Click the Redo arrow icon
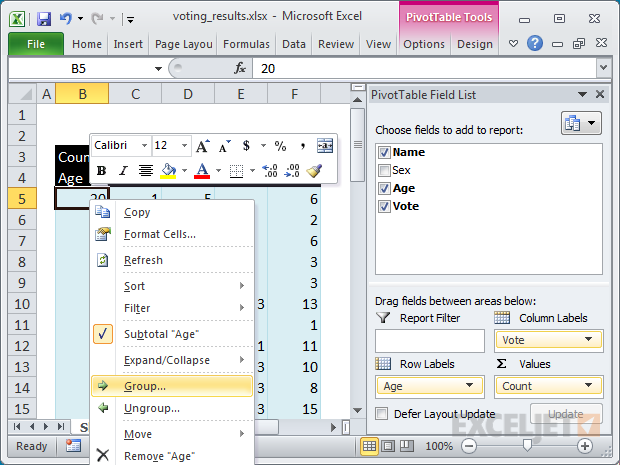620x465 pixels. tap(97, 18)
